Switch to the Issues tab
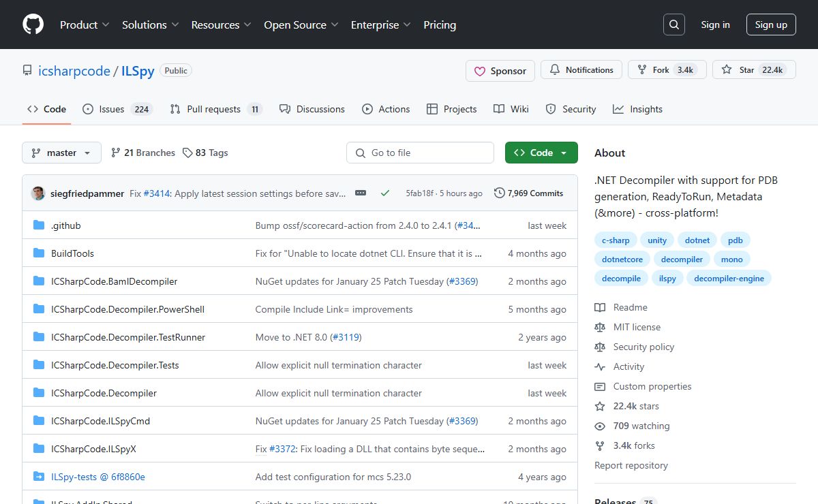The height and width of the screenshot is (504, 818). point(117,109)
